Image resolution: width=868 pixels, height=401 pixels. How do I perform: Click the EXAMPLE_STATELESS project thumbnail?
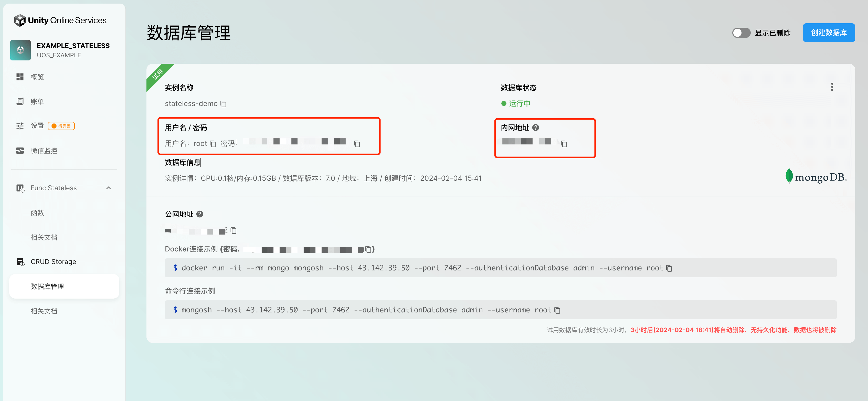[x=20, y=50]
